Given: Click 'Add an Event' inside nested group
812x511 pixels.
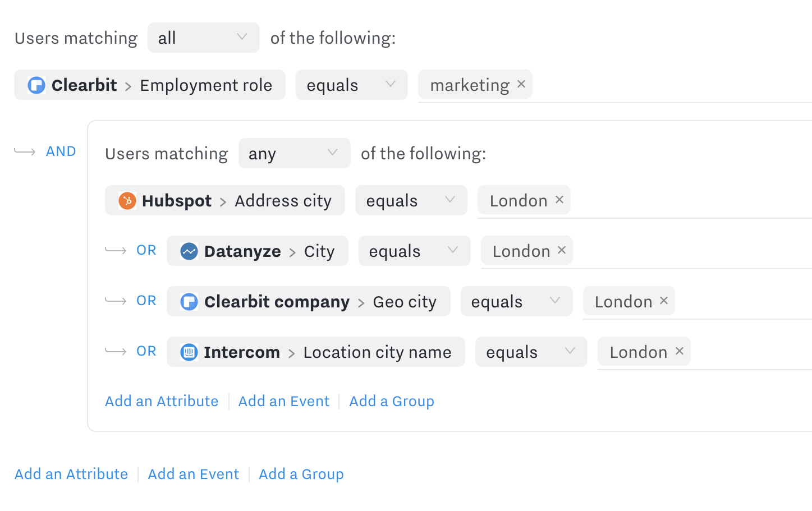Looking at the screenshot, I should (284, 401).
